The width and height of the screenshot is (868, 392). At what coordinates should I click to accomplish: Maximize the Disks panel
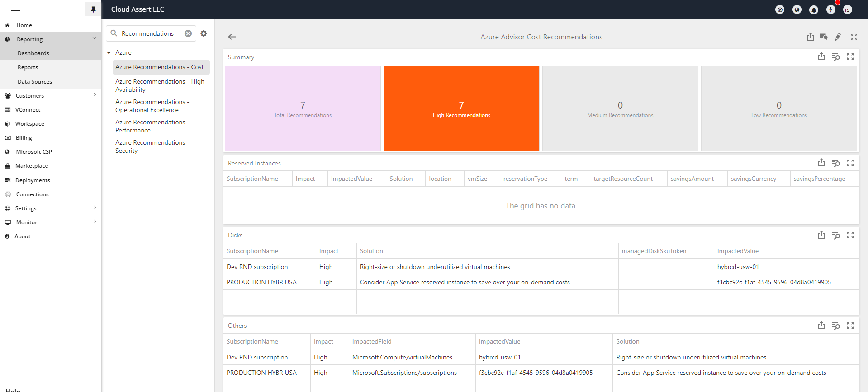tap(850, 235)
